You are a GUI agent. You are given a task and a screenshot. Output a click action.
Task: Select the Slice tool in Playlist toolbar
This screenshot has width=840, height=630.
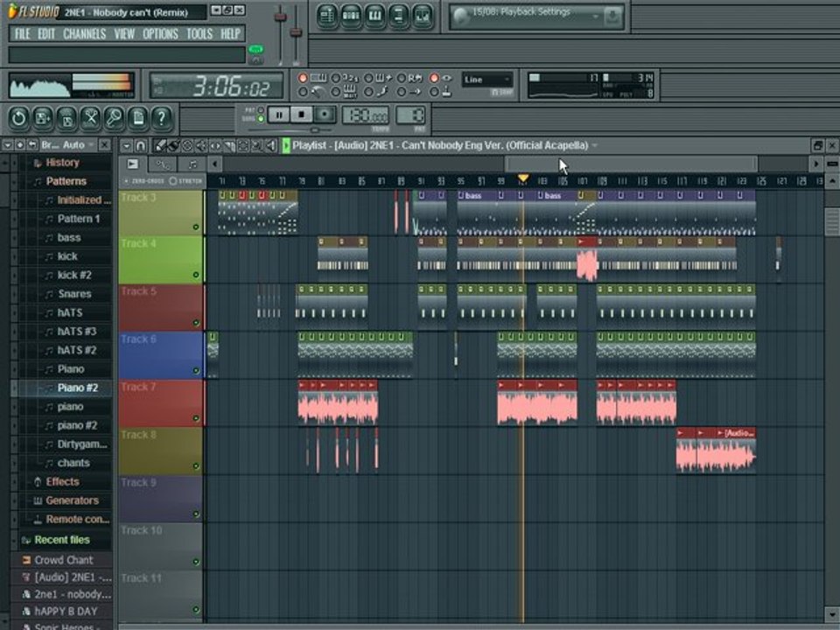click(229, 146)
